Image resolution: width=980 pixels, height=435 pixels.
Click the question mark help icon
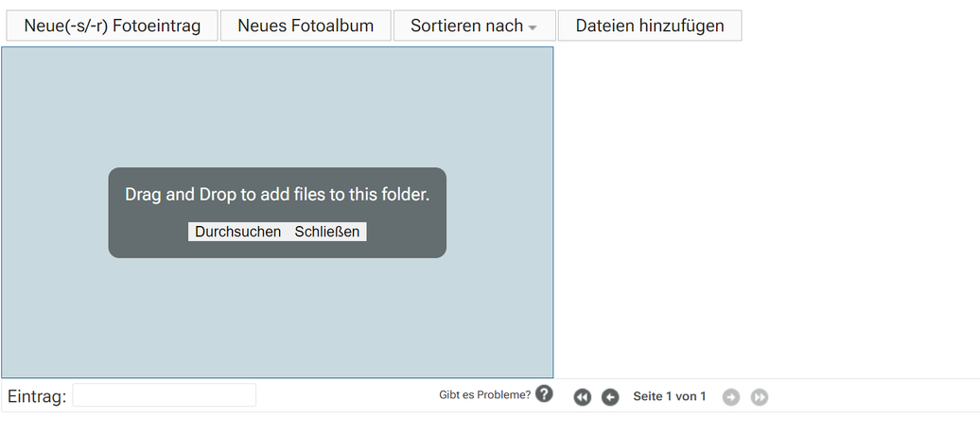click(544, 394)
